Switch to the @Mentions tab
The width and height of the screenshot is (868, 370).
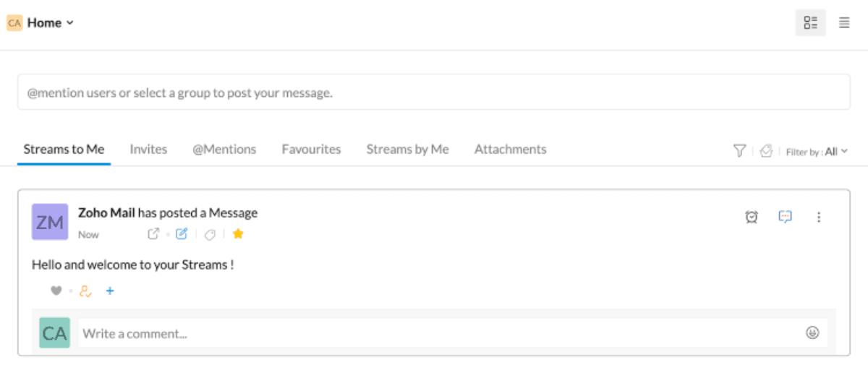click(224, 150)
